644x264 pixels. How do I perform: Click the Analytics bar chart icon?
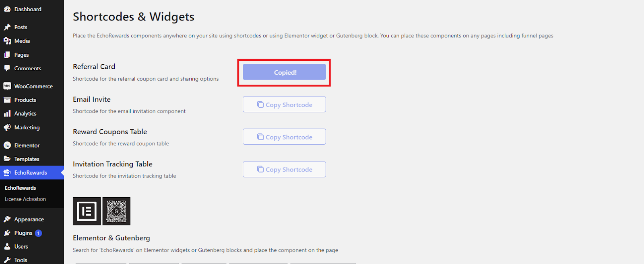tap(7, 114)
